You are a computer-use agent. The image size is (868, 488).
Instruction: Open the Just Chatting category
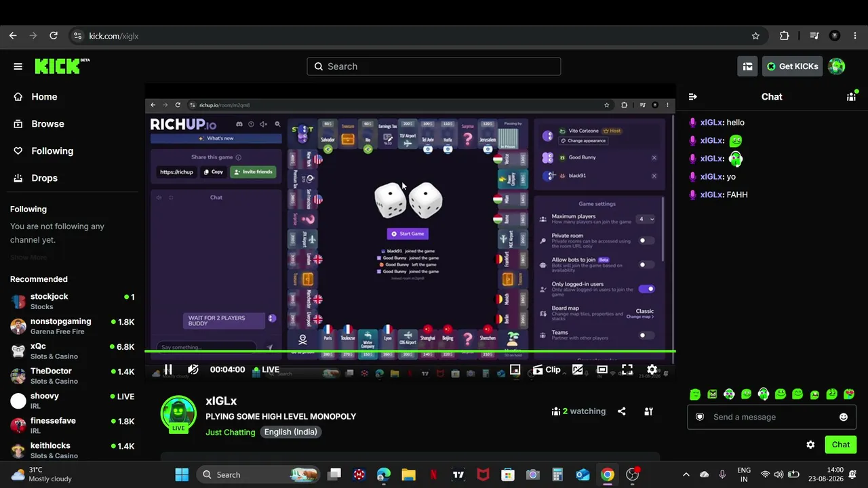click(x=231, y=432)
